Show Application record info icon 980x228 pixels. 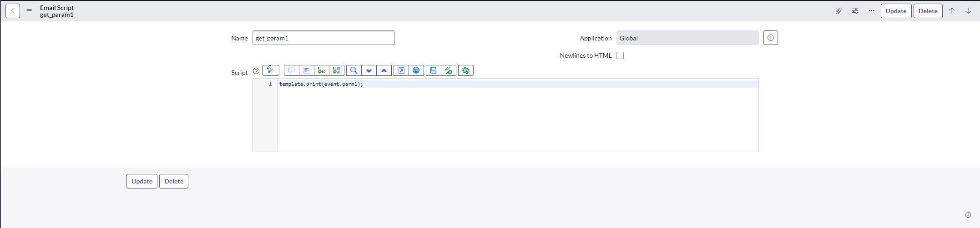(771, 38)
